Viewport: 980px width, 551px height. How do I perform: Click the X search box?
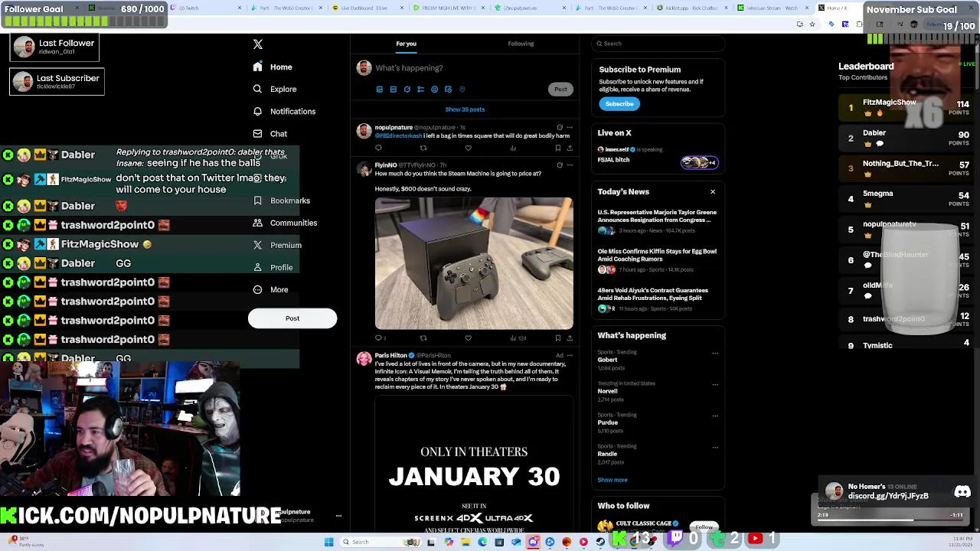tap(657, 44)
